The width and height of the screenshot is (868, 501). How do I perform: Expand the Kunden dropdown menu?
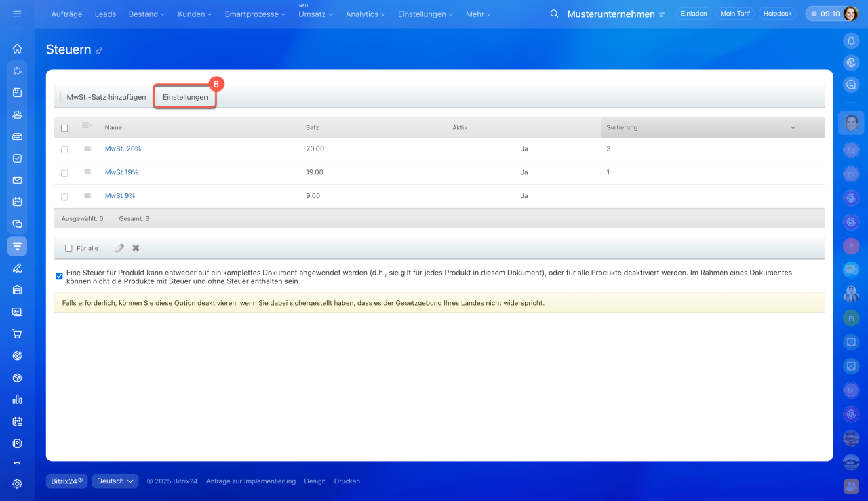click(195, 14)
